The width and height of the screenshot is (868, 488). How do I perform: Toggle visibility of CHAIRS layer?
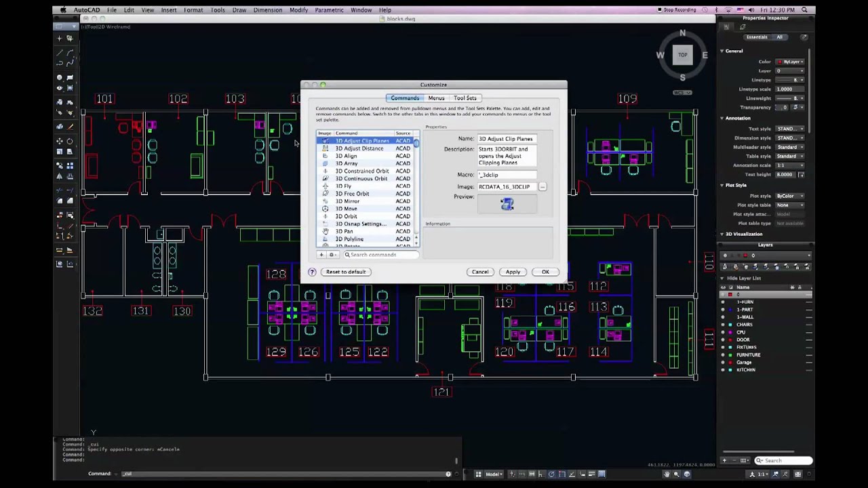[x=723, y=325]
